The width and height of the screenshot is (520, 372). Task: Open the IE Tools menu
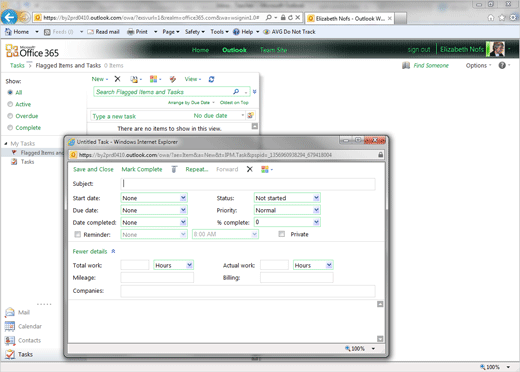click(x=219, y=32)
